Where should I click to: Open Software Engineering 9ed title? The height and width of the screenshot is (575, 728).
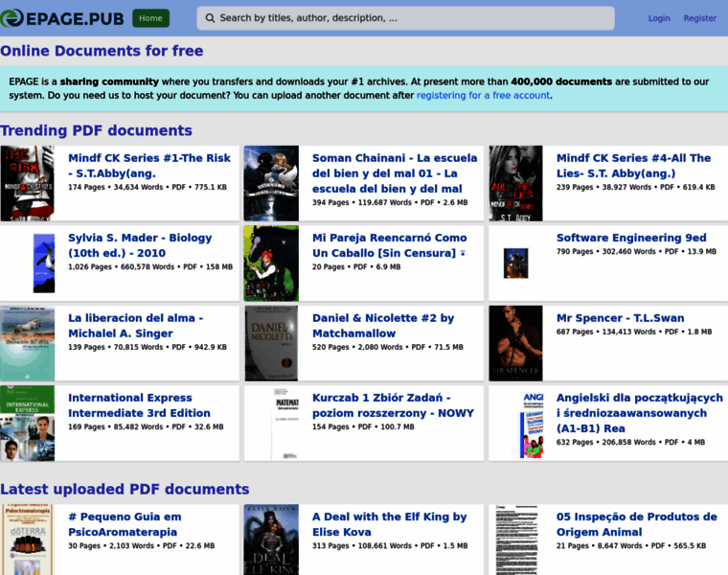[631, 238]
